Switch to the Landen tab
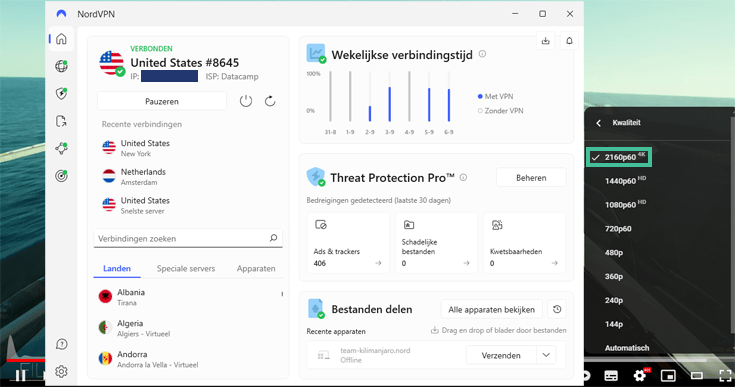 coord(117,268)
